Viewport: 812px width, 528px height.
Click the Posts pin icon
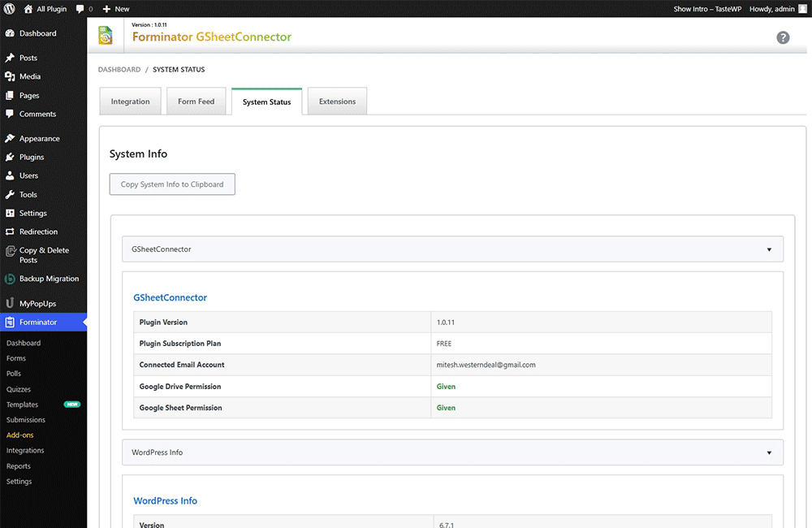[x=10, y=58]
